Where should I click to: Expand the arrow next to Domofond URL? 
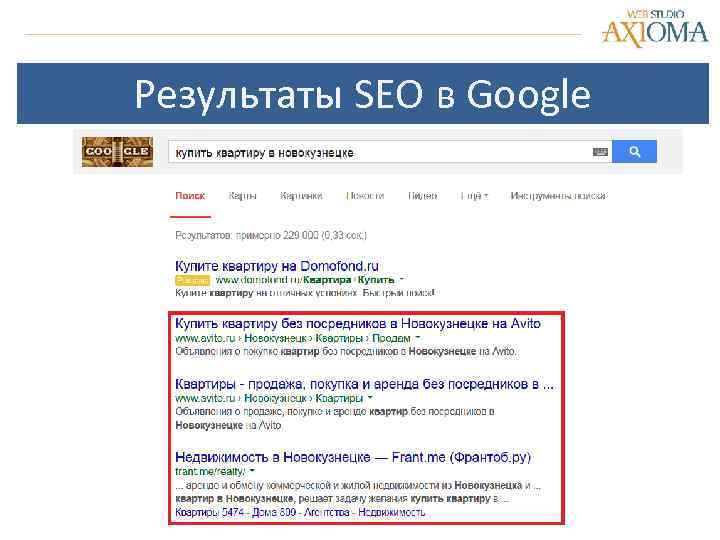point(401,279)
